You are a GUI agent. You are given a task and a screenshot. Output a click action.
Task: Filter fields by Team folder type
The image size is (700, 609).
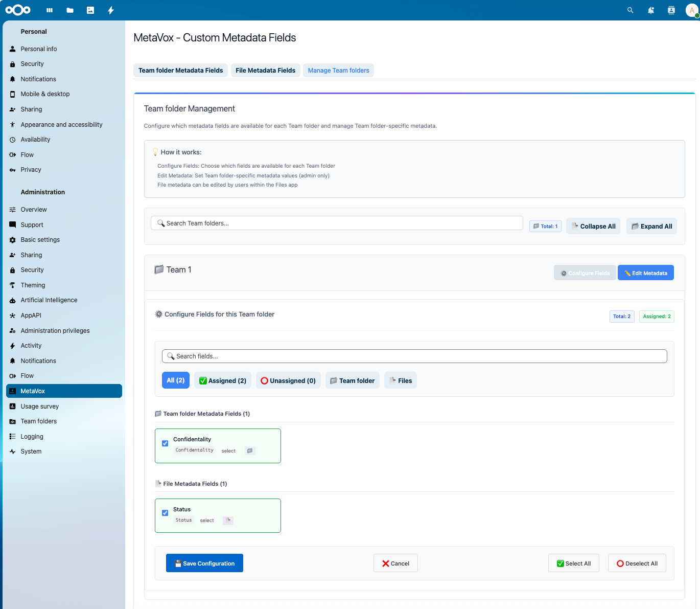(x=352, y=380)
